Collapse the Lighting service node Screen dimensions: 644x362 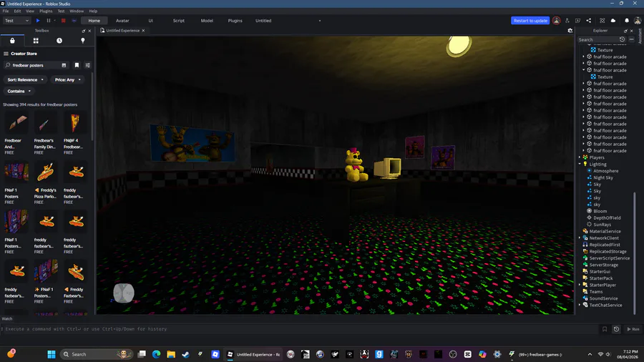point(580,164)
